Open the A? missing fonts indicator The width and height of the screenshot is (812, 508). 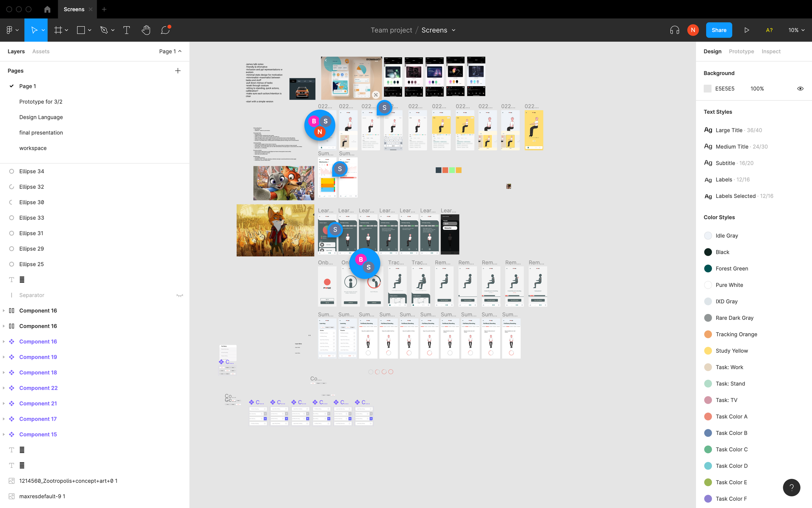coord(769,30)
